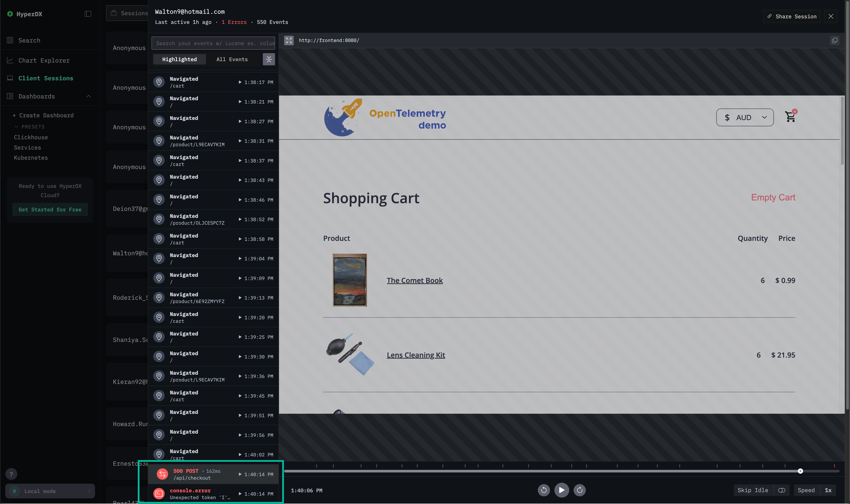This screenshot has width=850, height=504.
Task: Click the Share Session button
Action: pyautogui.click(x=792, y=16)
